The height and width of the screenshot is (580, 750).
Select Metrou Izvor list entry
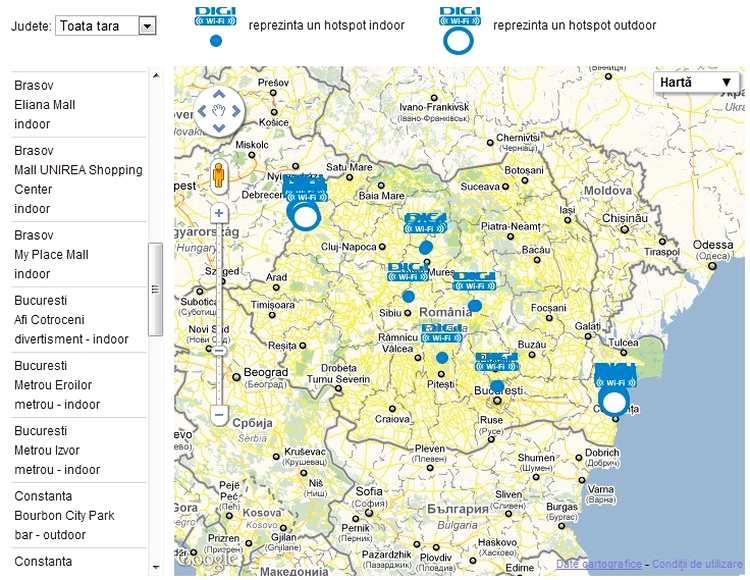tap(79, 450)
